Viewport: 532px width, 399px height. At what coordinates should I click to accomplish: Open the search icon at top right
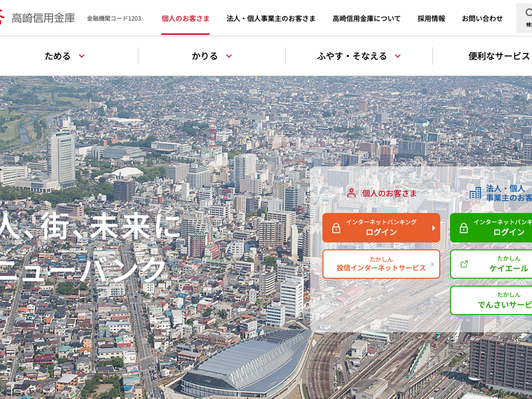[528, 13]
